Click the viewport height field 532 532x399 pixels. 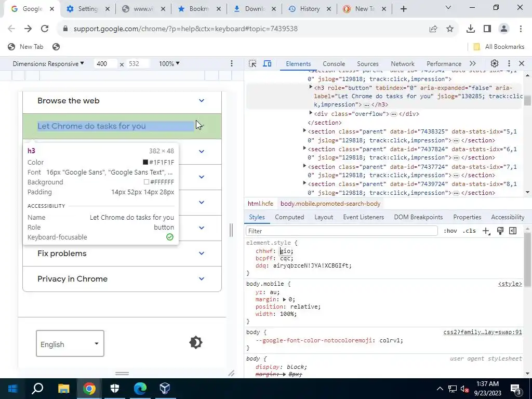pyautogui.click(x=138, y=64)
